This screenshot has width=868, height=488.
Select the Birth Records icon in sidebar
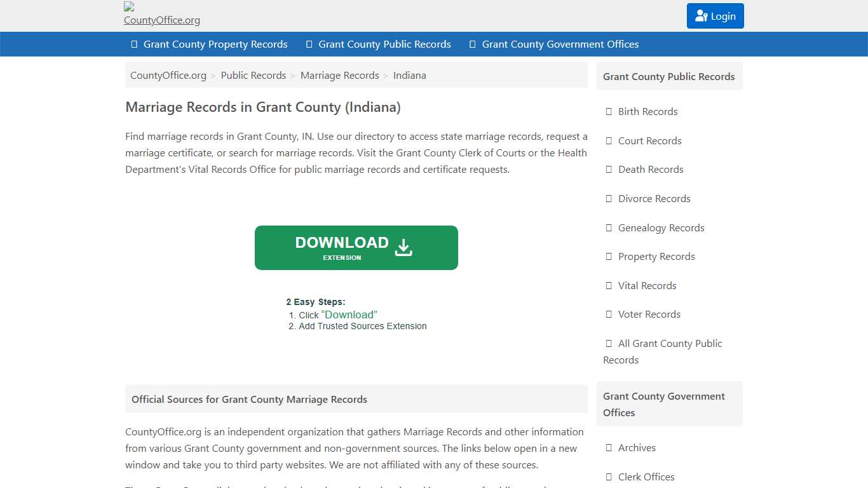click(x=608, y=111)
